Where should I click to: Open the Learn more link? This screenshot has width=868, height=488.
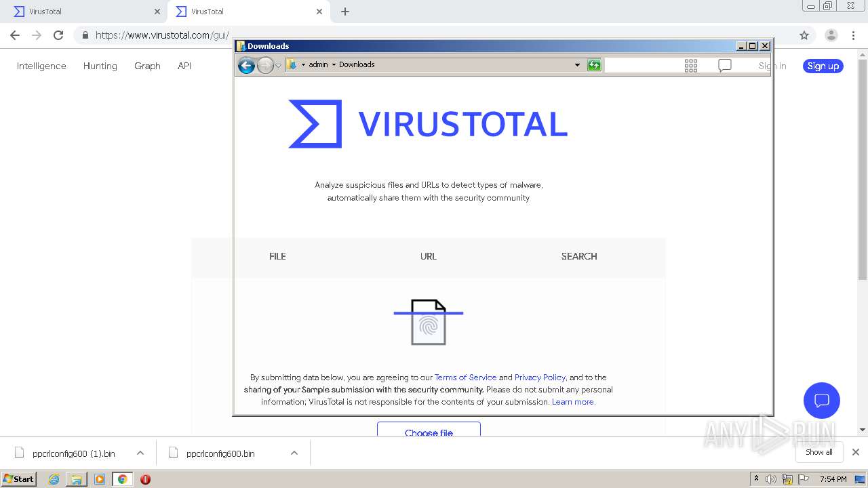pyautogui.click(x=572, y=402)
